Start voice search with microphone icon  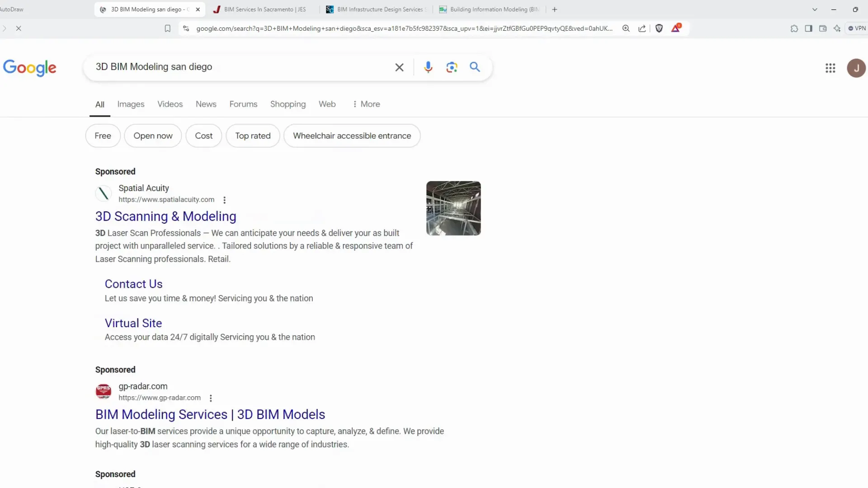pos(428,67)
